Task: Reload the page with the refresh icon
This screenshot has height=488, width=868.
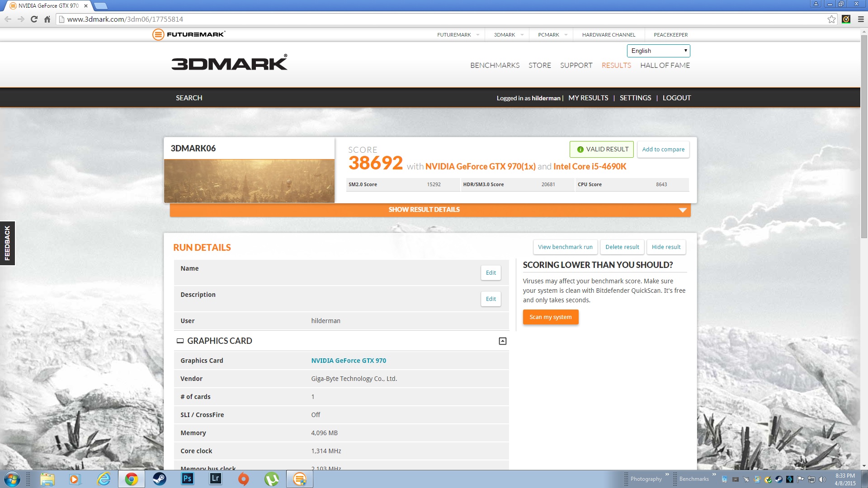Action: (x=34, y=19)
